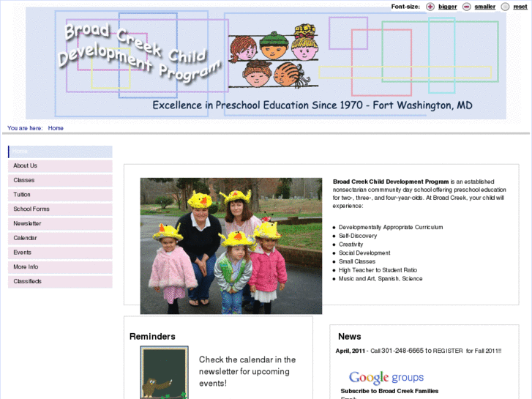The width and height of the screenshot is (532, 399).
Task: Click the minus icon for smaller font
Action: pyautogui.click(x=467, y=7)
